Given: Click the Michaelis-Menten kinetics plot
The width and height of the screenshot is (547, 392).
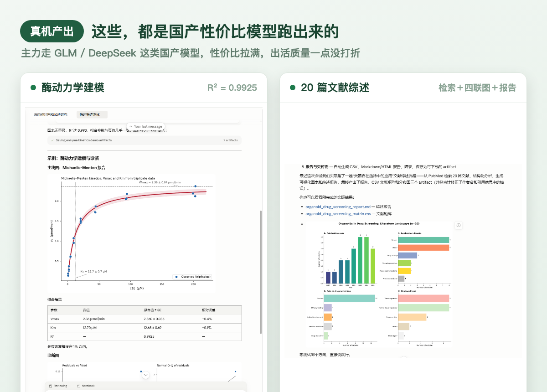Looking at the screenshot, I should (x=131, y=232).
